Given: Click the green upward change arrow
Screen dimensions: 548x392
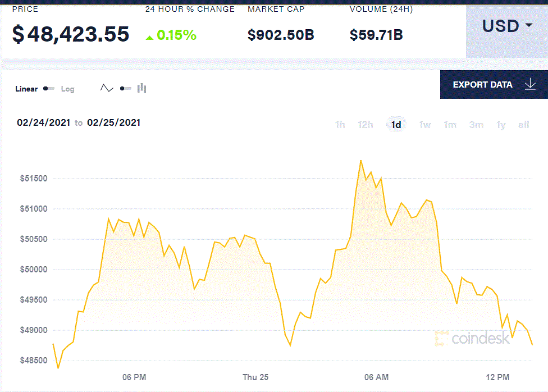Looking at the screenshot, I should click(149, 37).
